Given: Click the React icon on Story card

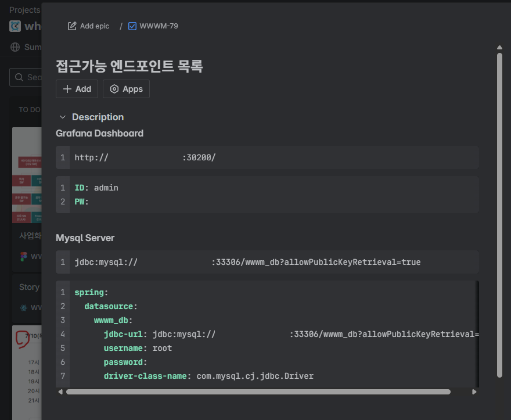Looking at the screenshot, I should click(x=24, y=308).
